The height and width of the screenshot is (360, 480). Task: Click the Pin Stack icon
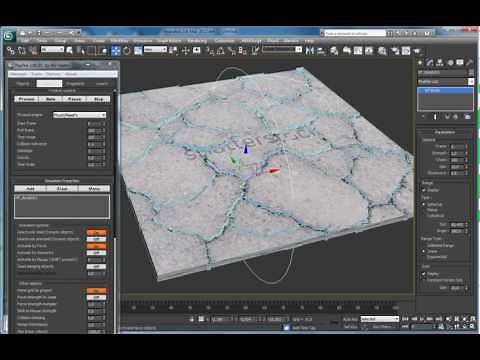tap(423, 117)
